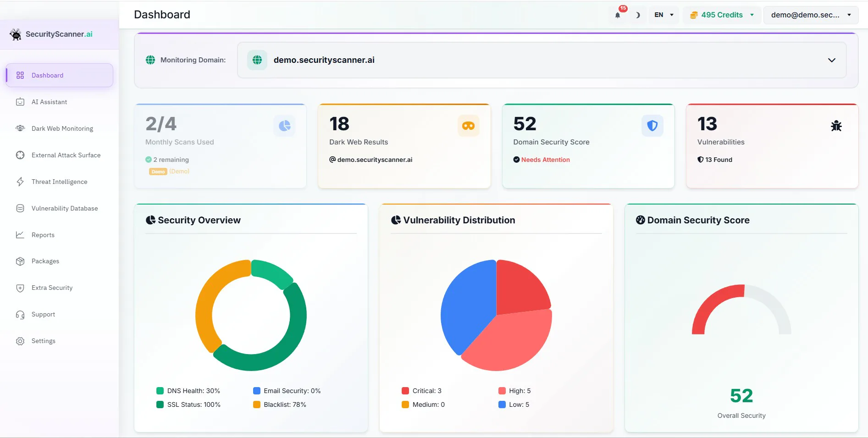Screen dimensions: 868x438
Task: Click the 13 Found label
Action: (719, 160)
